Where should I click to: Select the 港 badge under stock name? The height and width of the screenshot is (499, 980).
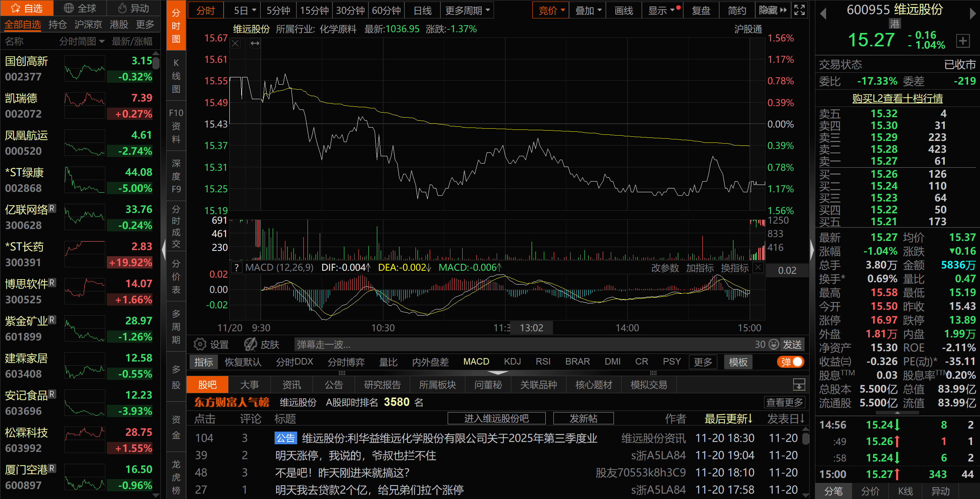[x=895, y=24]
